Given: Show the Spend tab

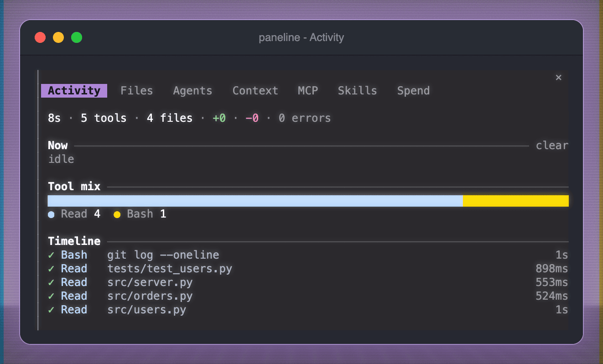Looking at the screenshot, I should pos(413,91).
